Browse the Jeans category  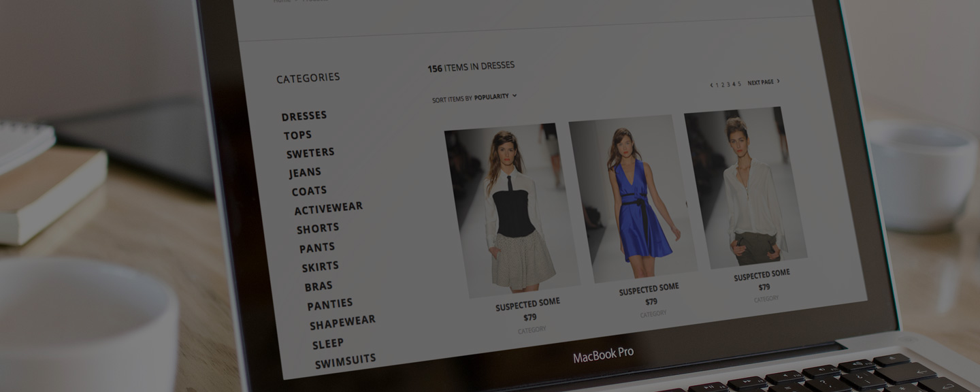point(305,173)
